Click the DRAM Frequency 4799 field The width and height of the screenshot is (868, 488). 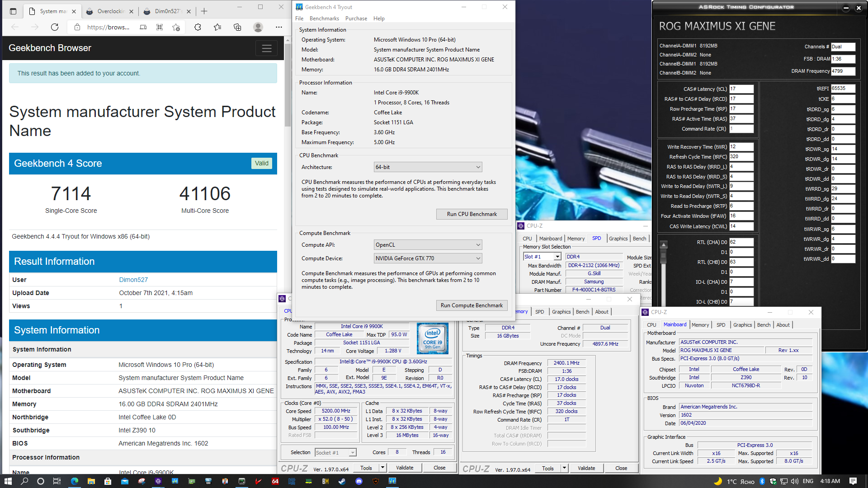coord(843,71)
